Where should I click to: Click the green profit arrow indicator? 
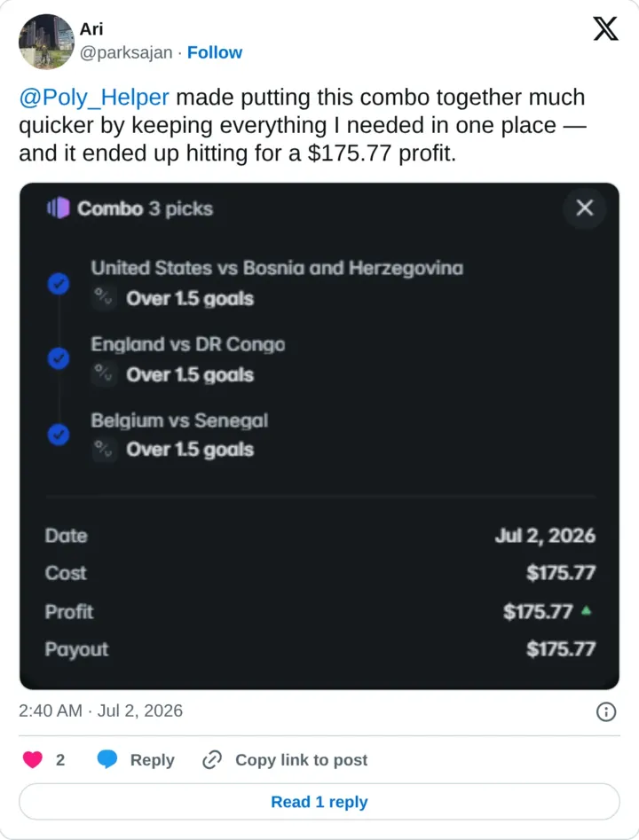coord(586,610)
